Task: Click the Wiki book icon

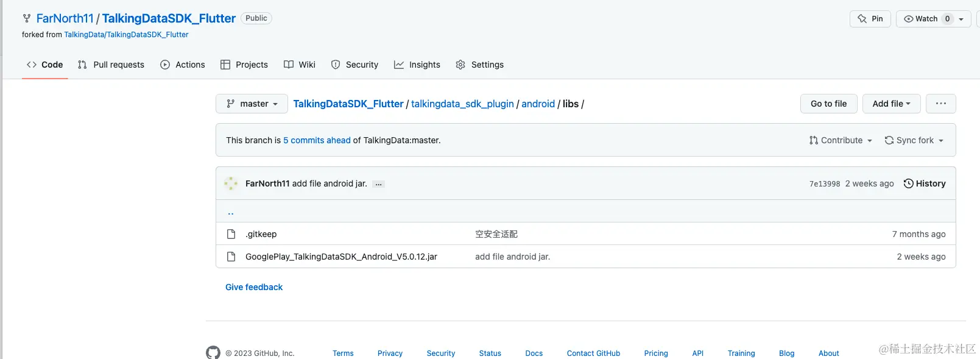Action: click(x=289, y=65)
